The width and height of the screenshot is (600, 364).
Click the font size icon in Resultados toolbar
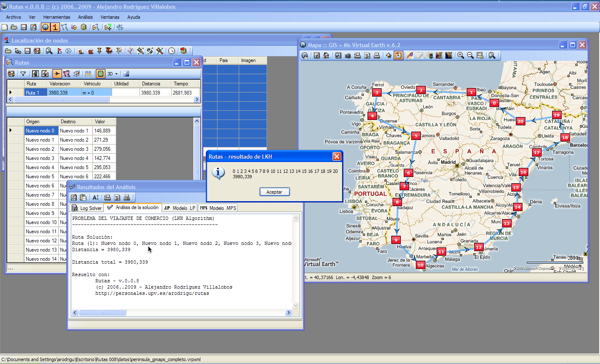(95, 198)
